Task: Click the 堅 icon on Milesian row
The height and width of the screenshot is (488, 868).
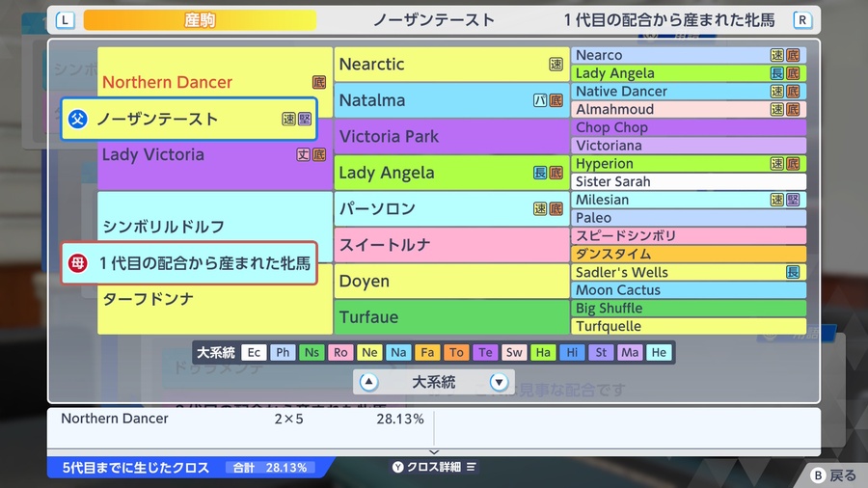Action: tap(793, 200)
